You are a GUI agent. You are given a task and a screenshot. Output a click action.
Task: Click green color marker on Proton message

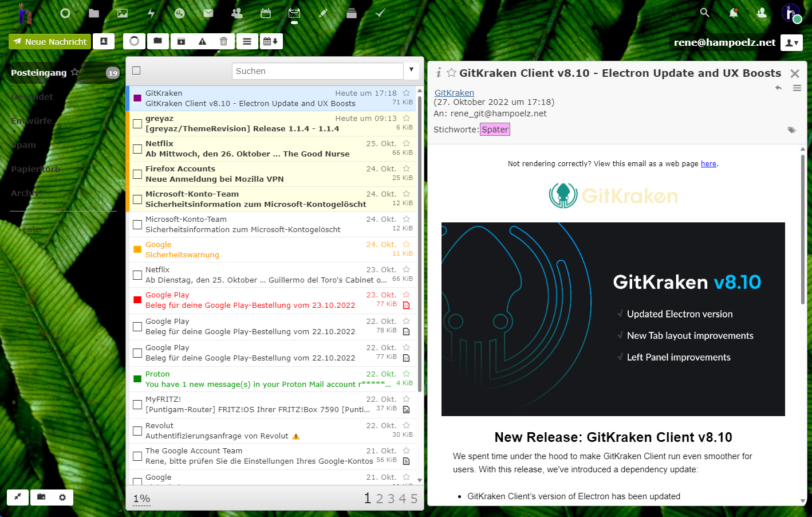[x=137, y=379]
